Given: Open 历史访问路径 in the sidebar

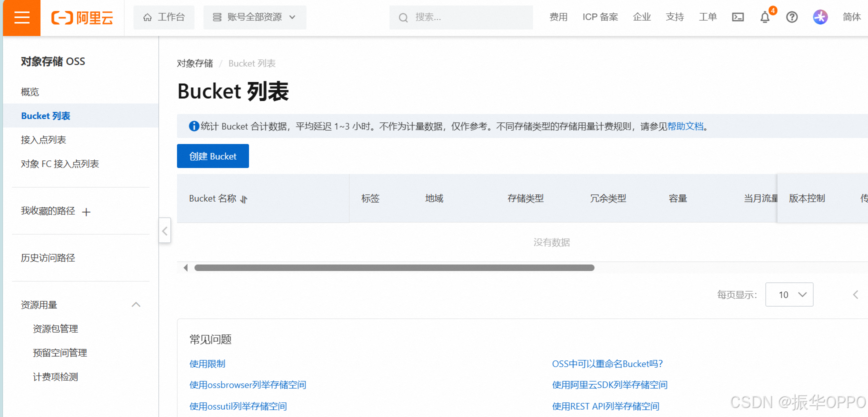Looking at the screenshot, I should point(48,258).
